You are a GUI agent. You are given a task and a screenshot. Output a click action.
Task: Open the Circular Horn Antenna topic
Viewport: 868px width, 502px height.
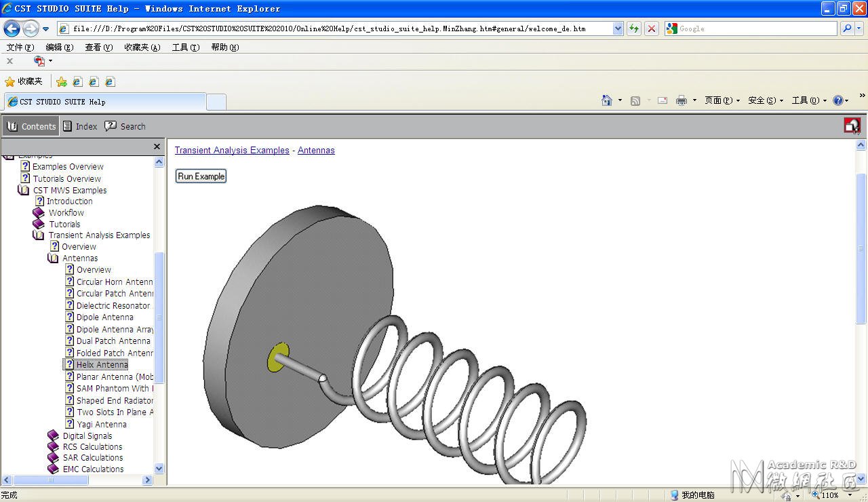115,282
